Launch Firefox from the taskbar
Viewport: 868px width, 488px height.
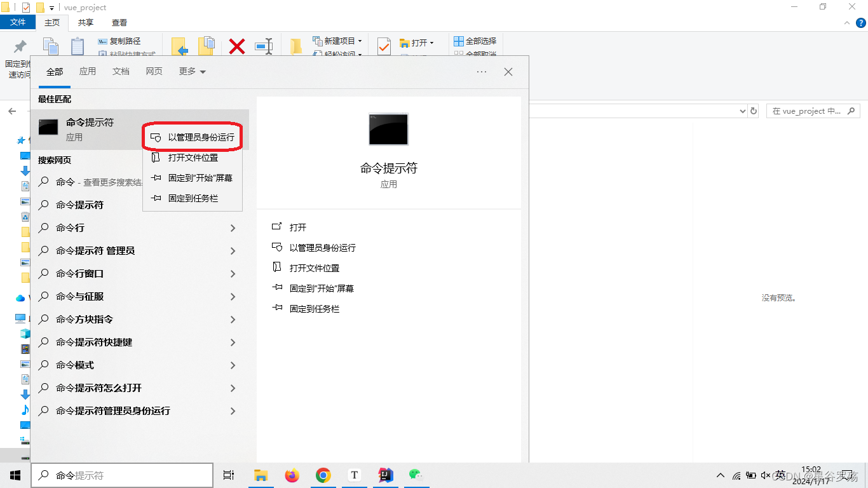(292, 475)
